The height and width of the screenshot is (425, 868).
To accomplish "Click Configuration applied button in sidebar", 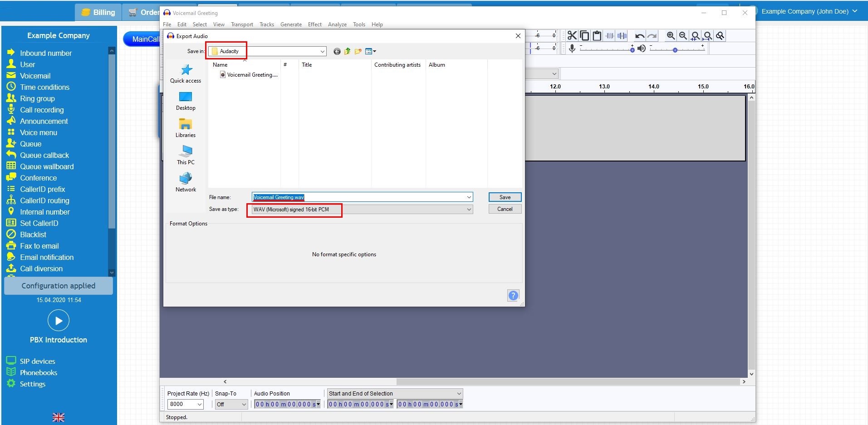I will coord(59,286).
